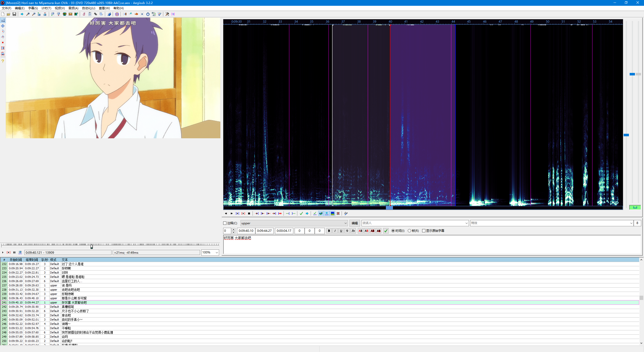Open the spell checker ABC icon
The height and width of the screenshot is (352, 644).
pyautogui.click(x=159, y=14)
